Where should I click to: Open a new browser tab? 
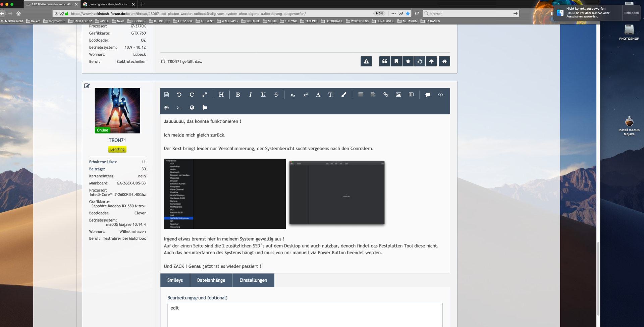click(x=142, y=4)
